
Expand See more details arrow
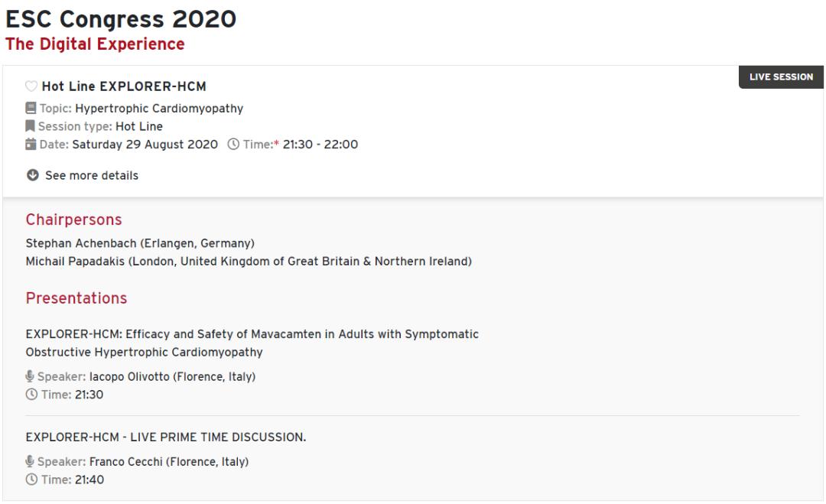[32, 175]
